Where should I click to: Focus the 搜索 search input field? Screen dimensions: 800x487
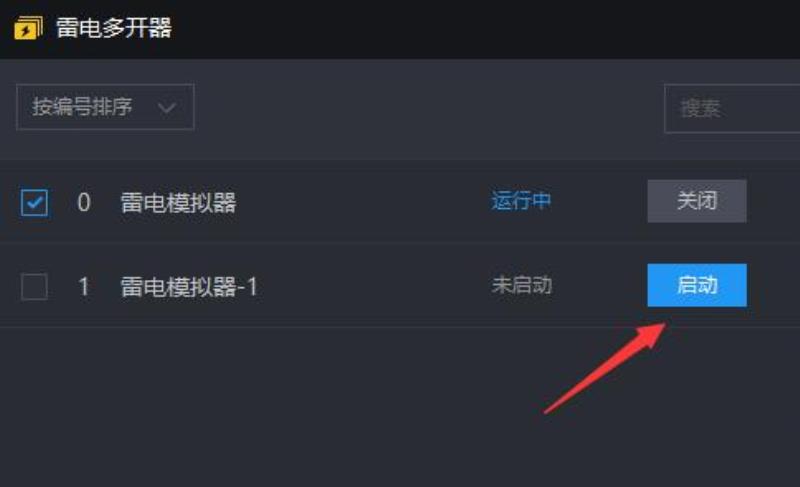point(732,108)
